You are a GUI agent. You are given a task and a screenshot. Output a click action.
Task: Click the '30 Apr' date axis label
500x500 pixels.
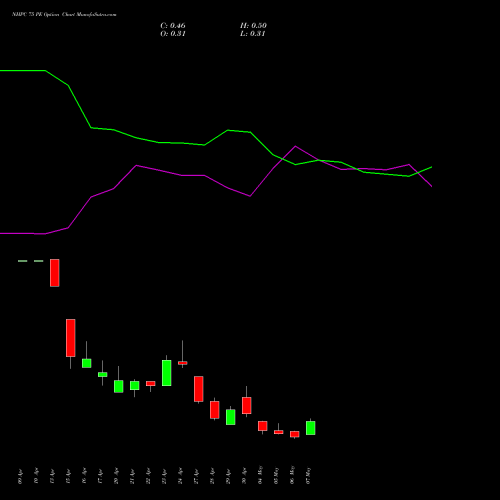tap(244, 477)
